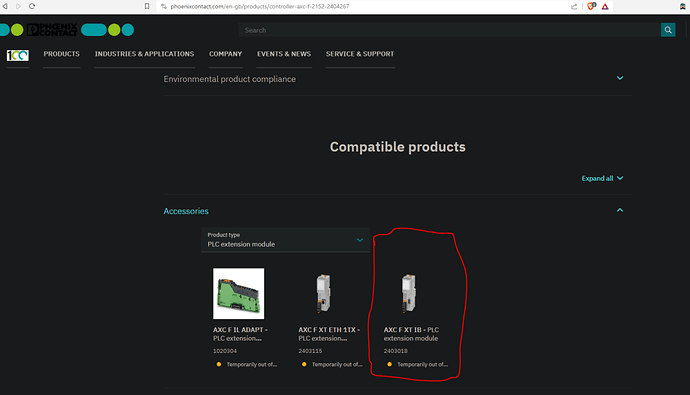Open the Product type dropdown
Image resolution: width=690 pixels, height=395 pixels.
285,240
